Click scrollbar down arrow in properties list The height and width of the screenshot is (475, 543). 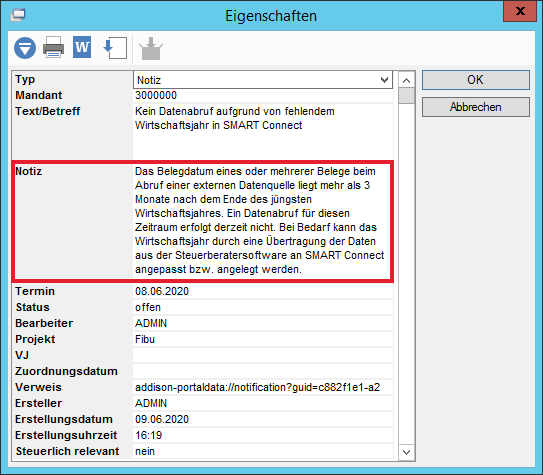407,452
